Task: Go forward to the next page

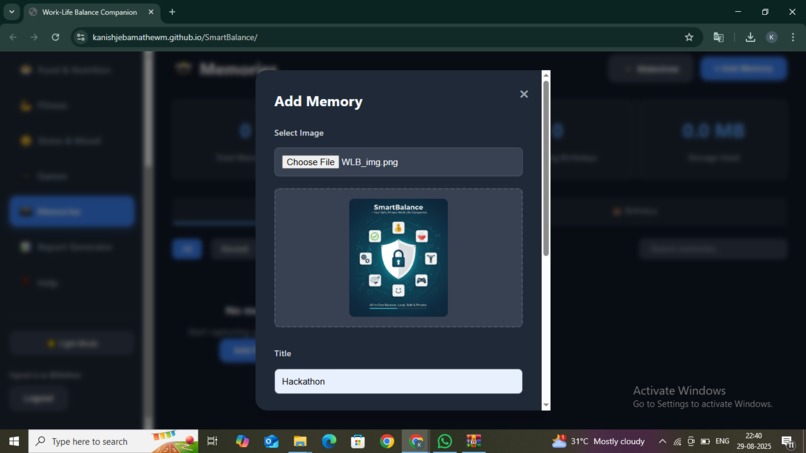Action: pyautogui.click(x=34, y=37)
